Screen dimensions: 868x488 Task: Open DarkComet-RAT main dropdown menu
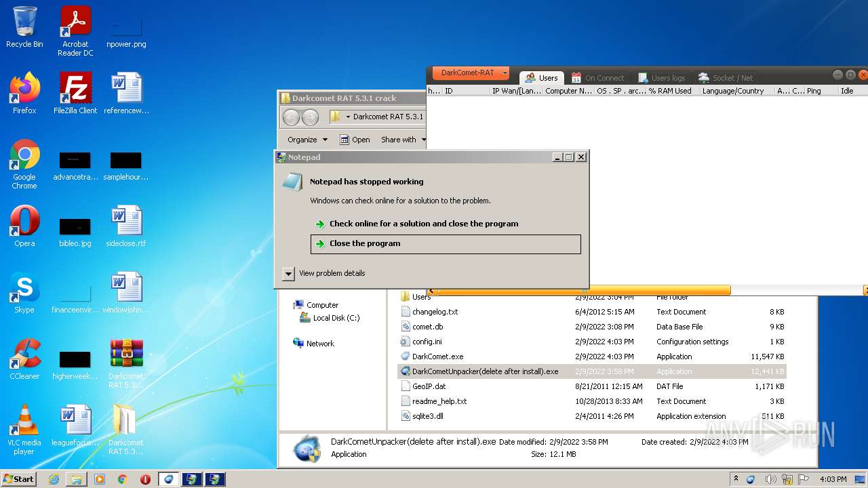coord(469,73)
